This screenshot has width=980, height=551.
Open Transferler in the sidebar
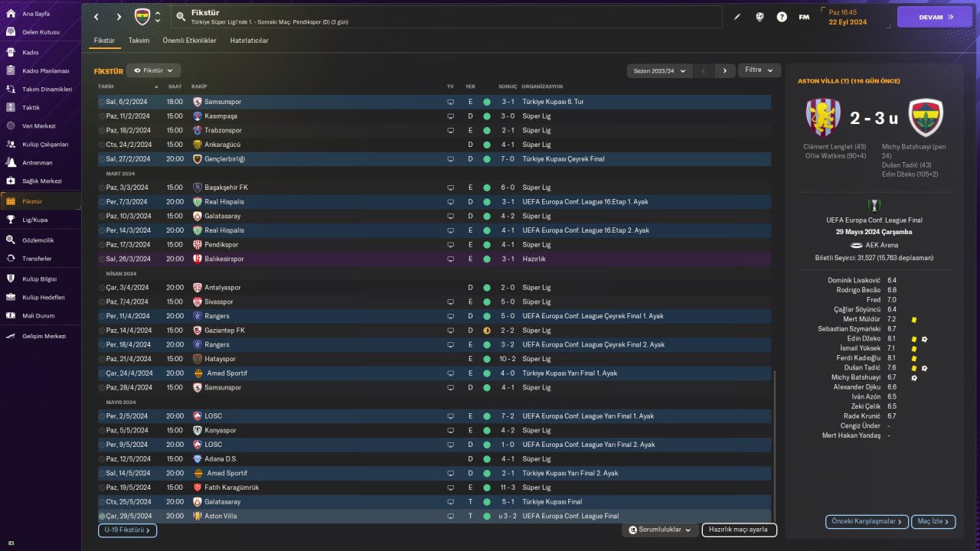(x=40, y=259)
